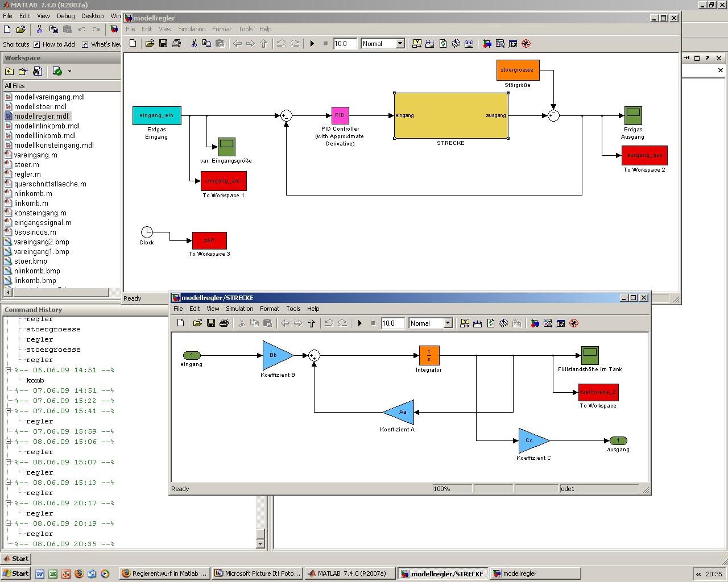Switch to Reglerentwurf in Matlab taskbar item
The height and width of the screenshot is (582, 728).
[165, 573]
